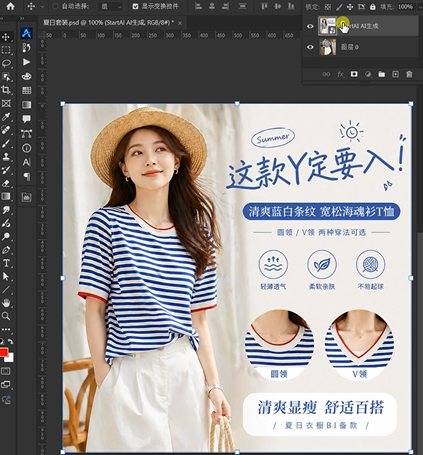This screenshot has width=423, height=455.
Task: Select the Horizontal Type tool
Action: 6,263
